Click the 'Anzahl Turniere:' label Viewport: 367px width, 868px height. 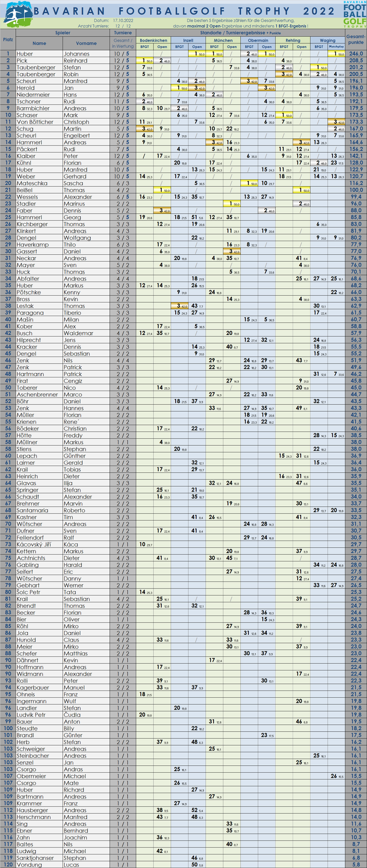pyautogui.click(x=94, y=26)
